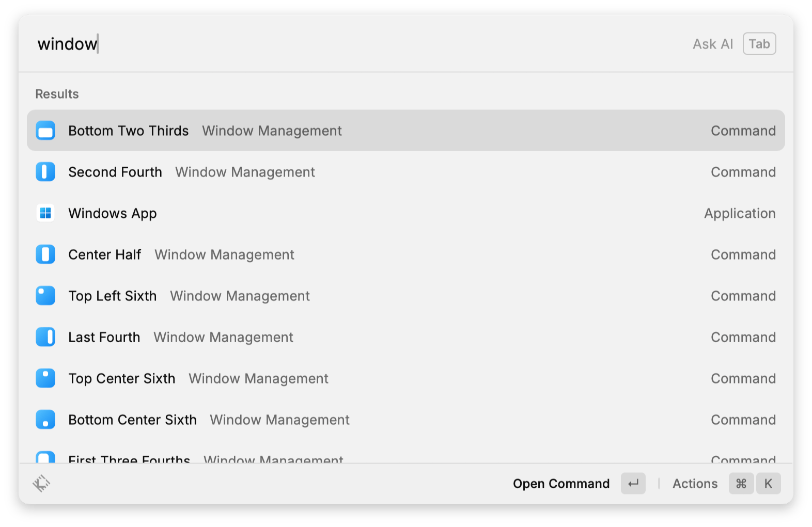Click the Bottom Two Thirds window icon
This screenshot has height=527, width=812.
point(45,131)
